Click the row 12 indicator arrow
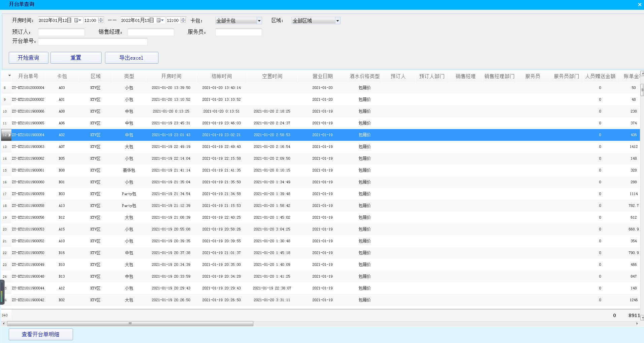The image size is (644, 343). pos(9,135)
